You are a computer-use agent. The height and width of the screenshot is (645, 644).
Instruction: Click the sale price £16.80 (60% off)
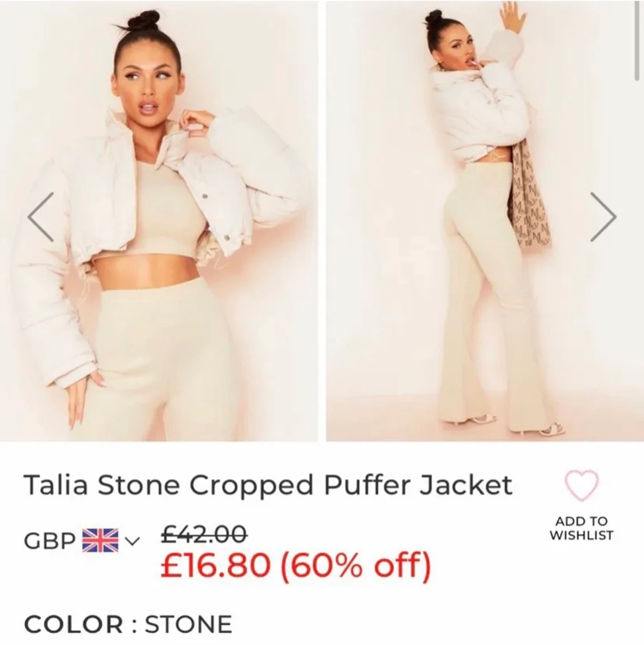pos(296,565)
